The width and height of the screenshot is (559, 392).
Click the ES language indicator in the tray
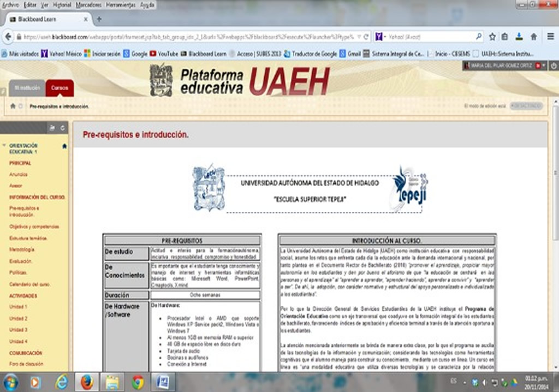point(454,381)
